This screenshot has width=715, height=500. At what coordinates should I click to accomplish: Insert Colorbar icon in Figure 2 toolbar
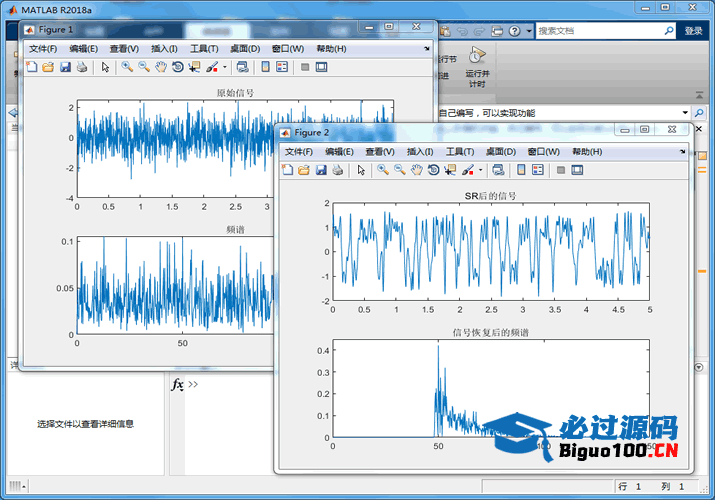(521, 170)
